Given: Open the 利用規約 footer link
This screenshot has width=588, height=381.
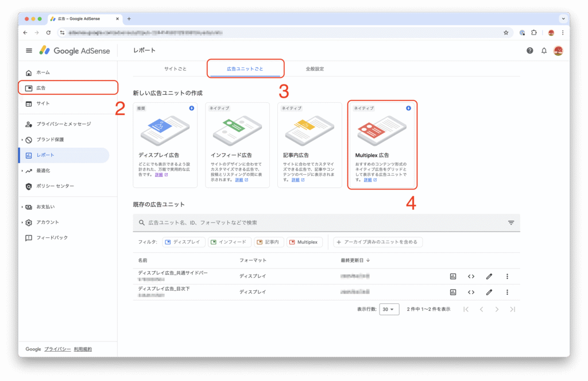Looking at the screenshot, I should tap(83, 349).
